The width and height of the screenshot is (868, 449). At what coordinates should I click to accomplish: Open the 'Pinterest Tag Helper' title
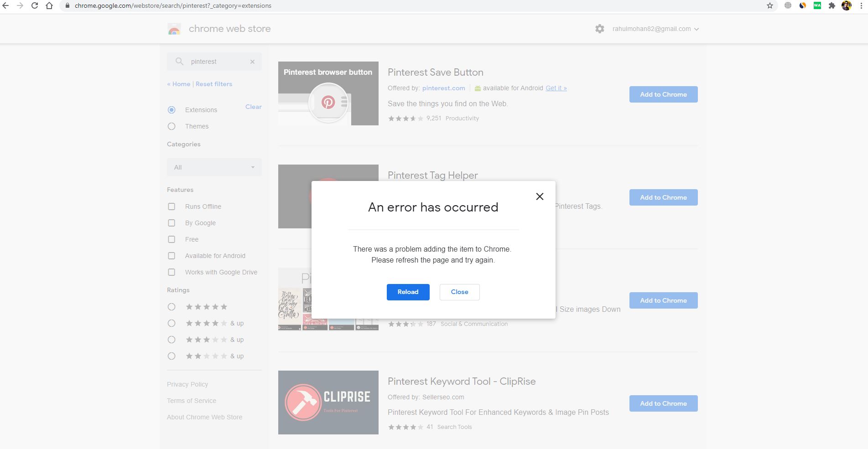tap(433, 175)
